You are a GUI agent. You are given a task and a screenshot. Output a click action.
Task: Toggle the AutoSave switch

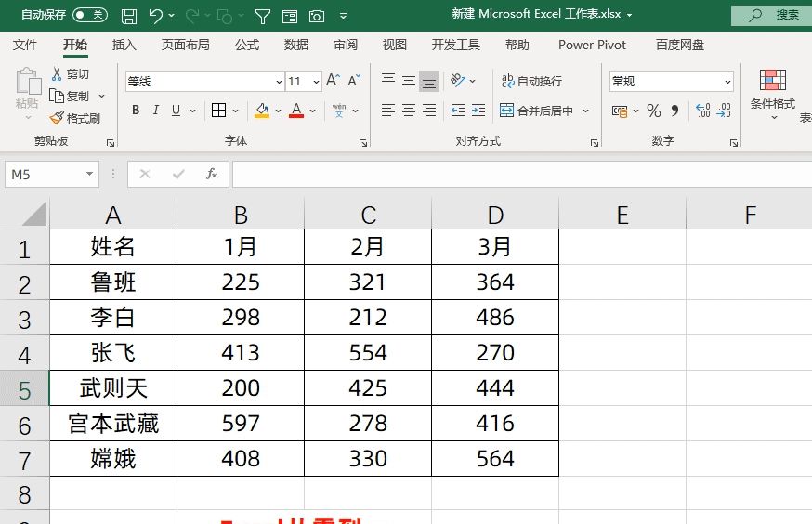pyautogui.click(x=89, y=15)
